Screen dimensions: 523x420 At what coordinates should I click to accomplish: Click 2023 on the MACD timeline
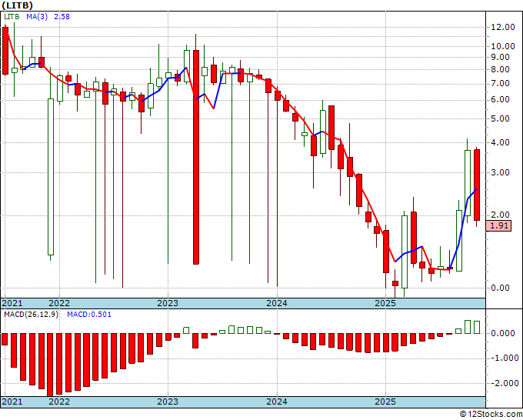point(168,402)
